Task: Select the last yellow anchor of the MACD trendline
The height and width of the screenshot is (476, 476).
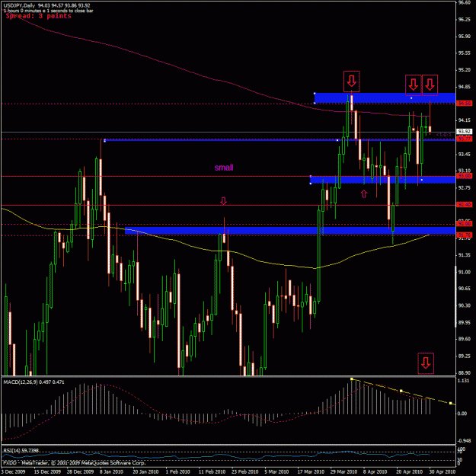Action: tap(451, 403)
